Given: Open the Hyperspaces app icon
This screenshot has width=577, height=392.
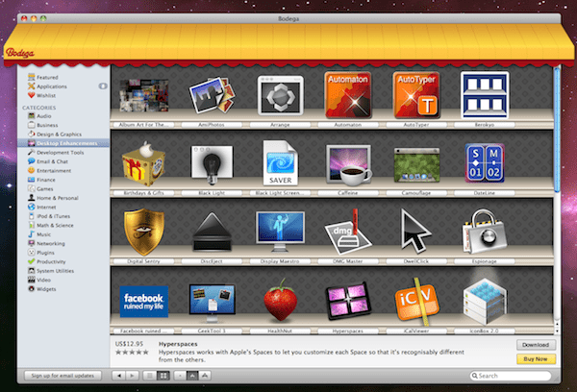Looking at the screenshot, I should click(348, 301).
